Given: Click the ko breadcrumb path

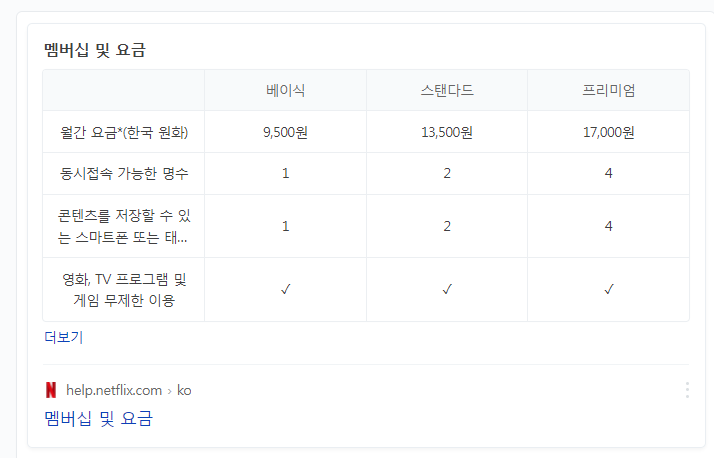Looking at the screenshot, I should tap(184, 391).
